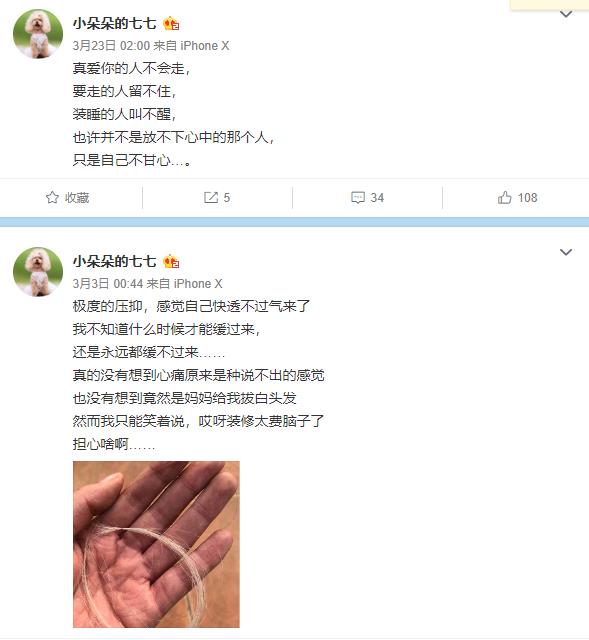Open the comments icon showing 34
This screenshot has width=589, height=640.
coord(358,198)
